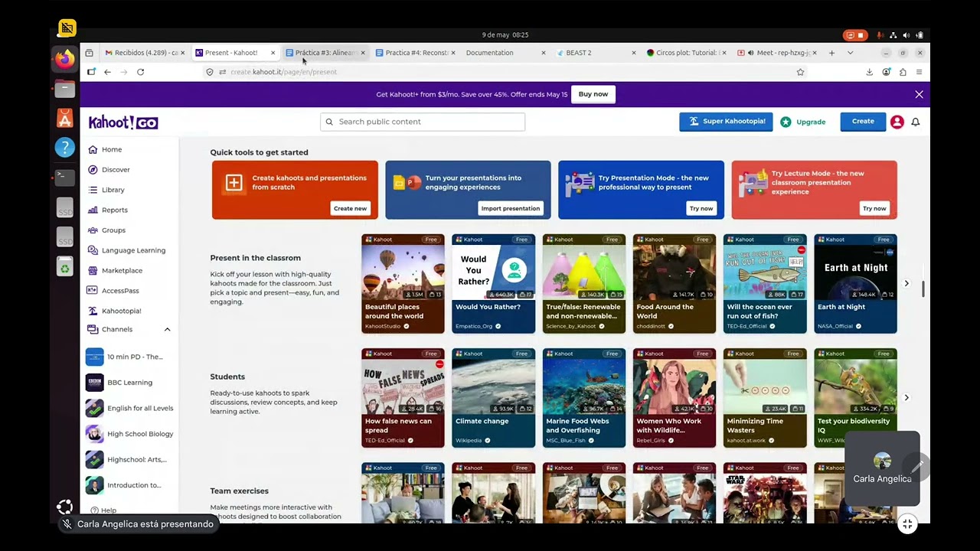
Task: Bookmark this page with the star icon
Action: [x=800, y=72]
